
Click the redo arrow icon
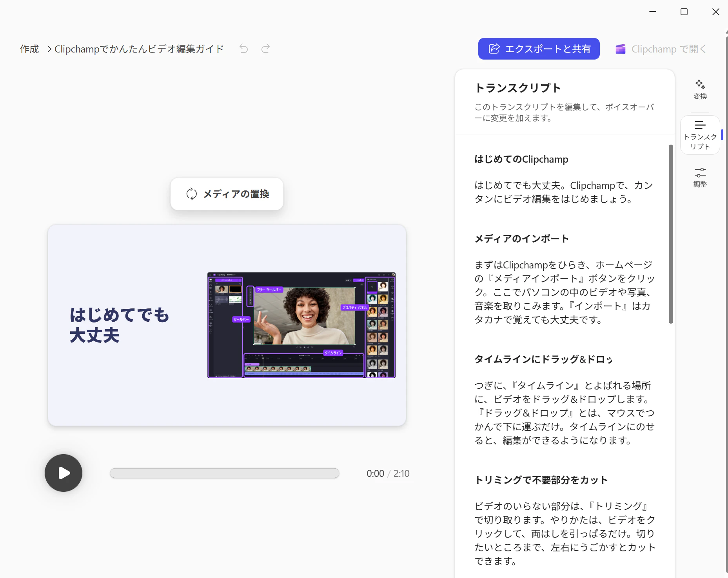tap(265, 49)
